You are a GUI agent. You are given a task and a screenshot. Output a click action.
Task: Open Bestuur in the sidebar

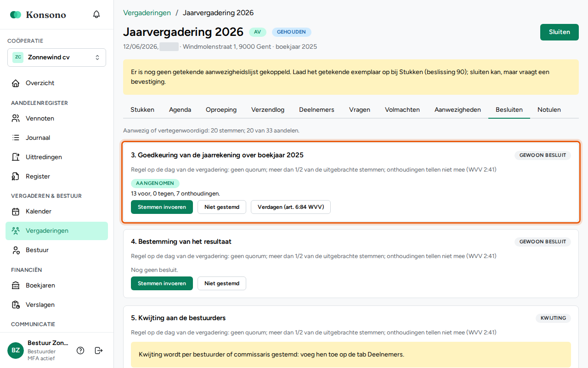click(57, 250)
